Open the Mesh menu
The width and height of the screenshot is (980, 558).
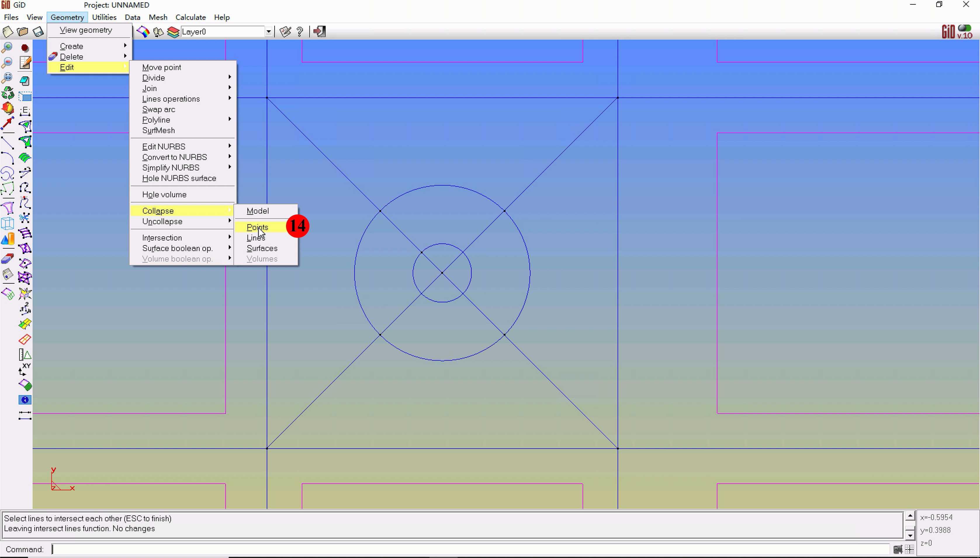coord(158,17)
